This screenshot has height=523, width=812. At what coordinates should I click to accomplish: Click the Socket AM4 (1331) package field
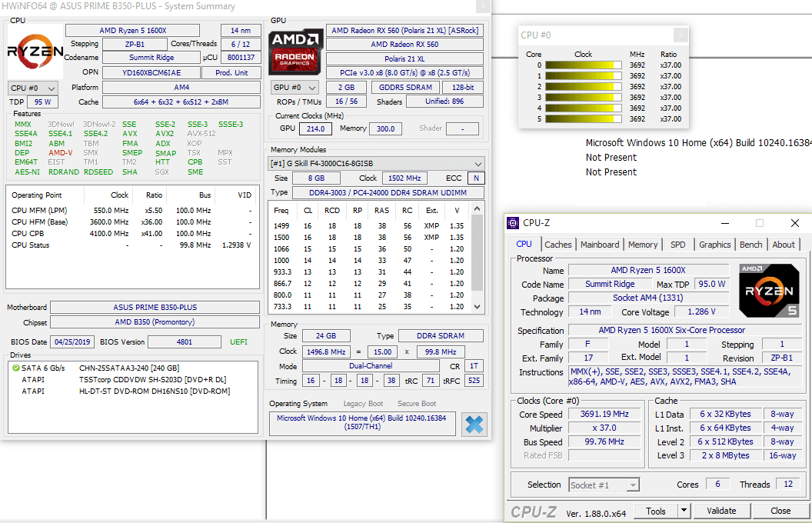648,298
